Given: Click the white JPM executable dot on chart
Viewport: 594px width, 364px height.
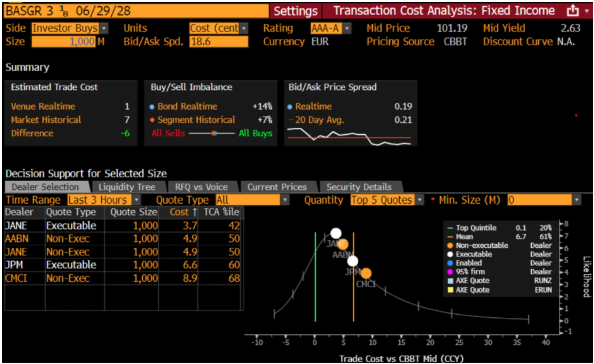Looking at the screenshot, I should (x=353, y=261).
